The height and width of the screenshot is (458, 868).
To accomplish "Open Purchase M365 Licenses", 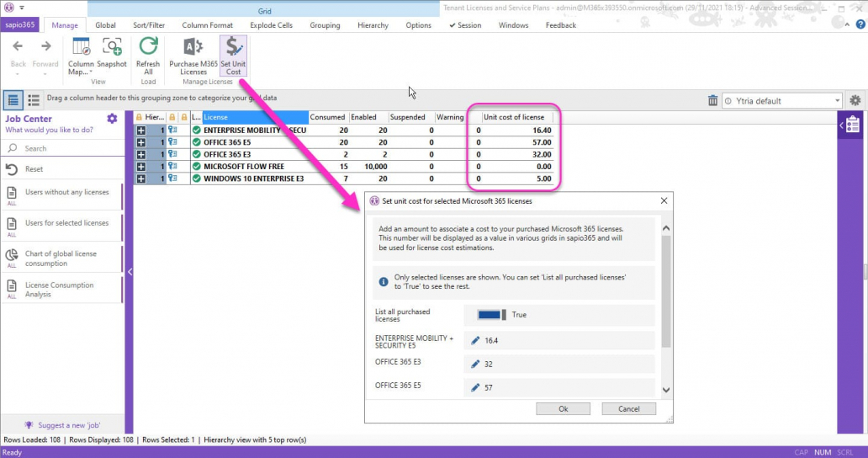I will (193, 56).
